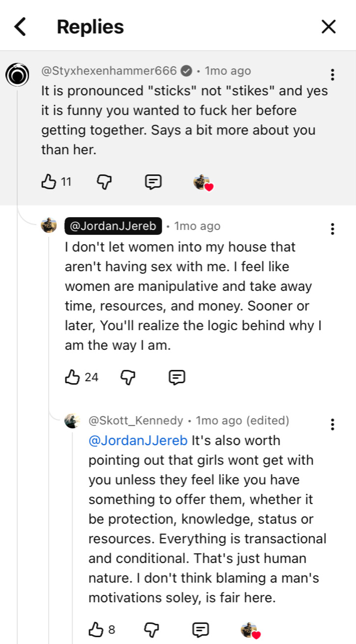The image size is (356, 644).
Task: Close the Replies panel
Action: coord(328,27)
